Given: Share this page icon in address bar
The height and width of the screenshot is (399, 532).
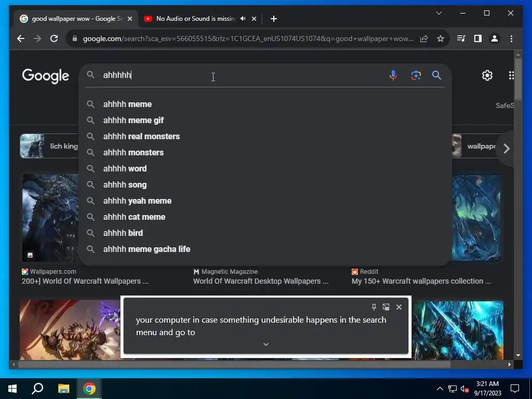Looking at the screenshot, I should (424, 38).
